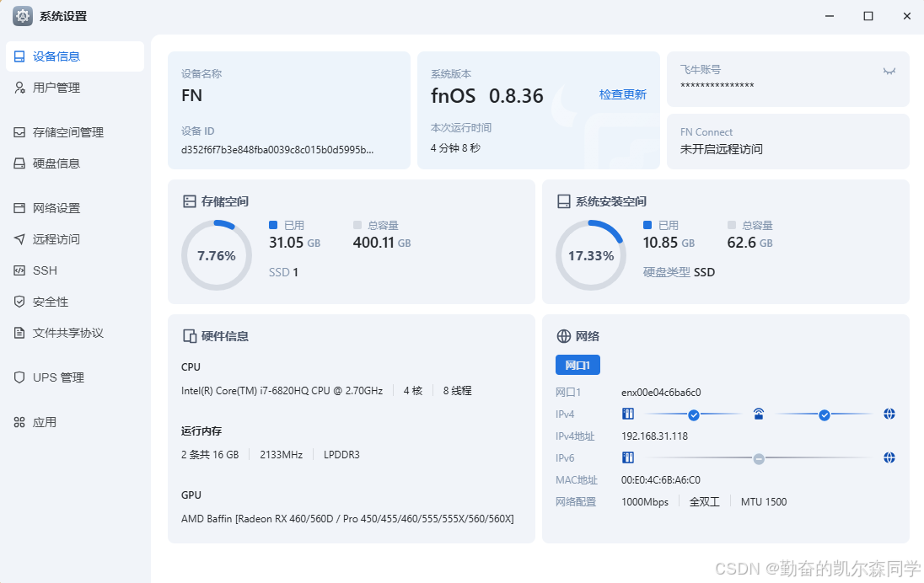The width and height of the screenshot is (924, 583).
Task: Click the MAC address 00:E0:4C:6B:A6:C0
Action: pyautogui.click(x=661, y=480)
